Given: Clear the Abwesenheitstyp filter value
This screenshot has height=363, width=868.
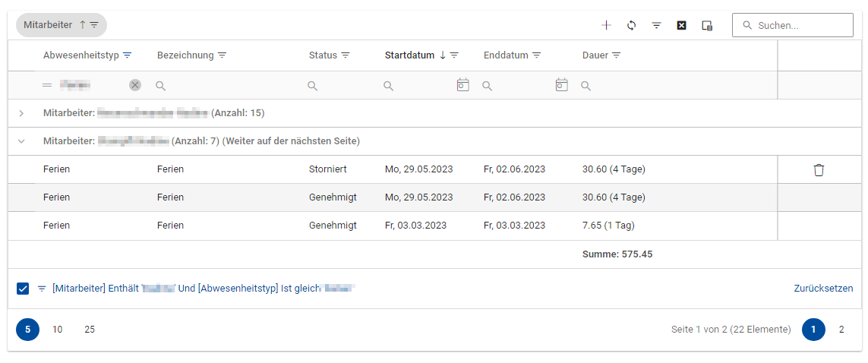Looking at the screenshot, I should pyautogui.click(x=135, y=85).
